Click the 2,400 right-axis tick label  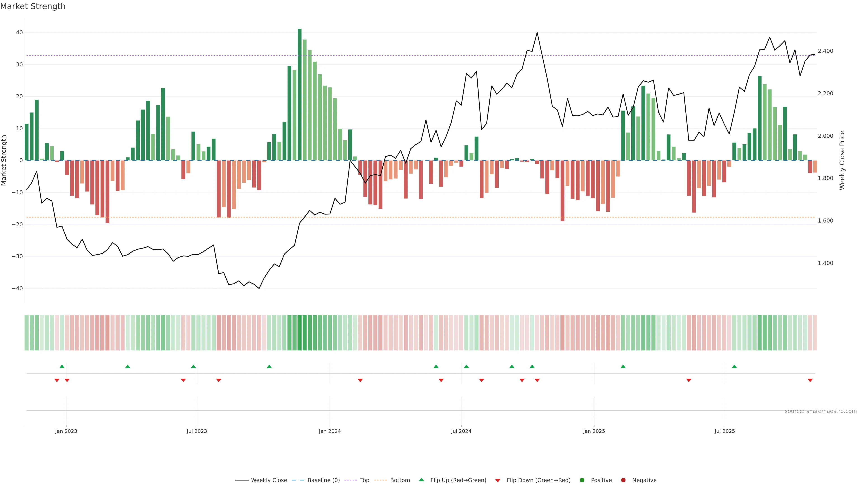pos(825,51)
